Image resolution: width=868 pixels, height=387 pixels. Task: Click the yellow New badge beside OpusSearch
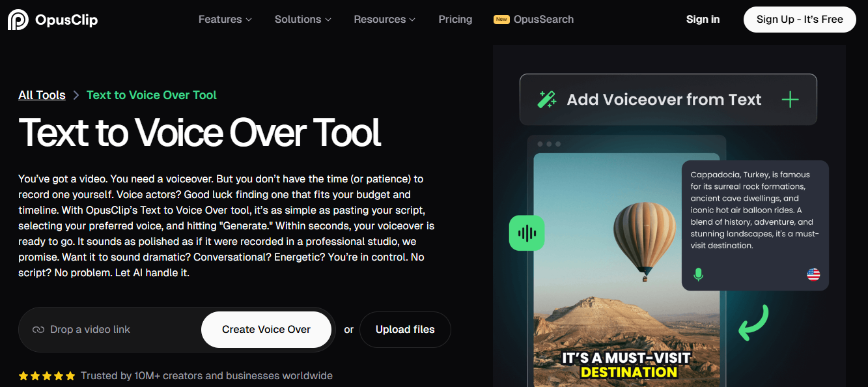click(x=501, y=20)
